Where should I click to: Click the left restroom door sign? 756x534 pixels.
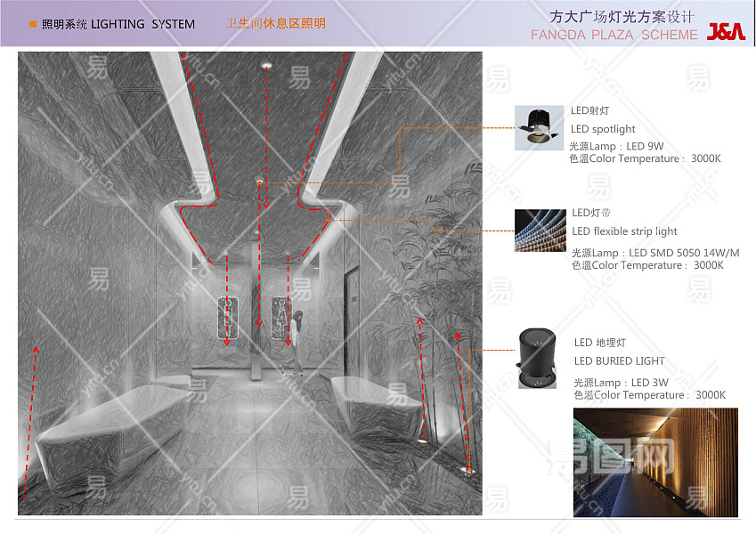point(228,317)
